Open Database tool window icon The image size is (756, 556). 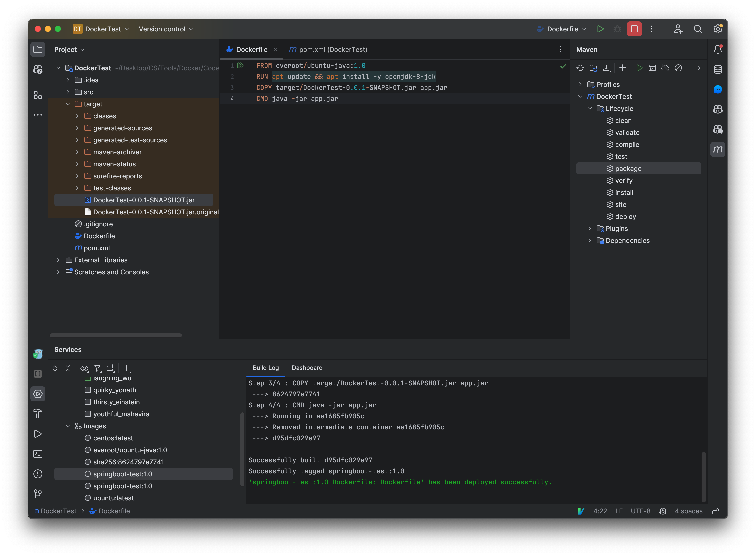point(718,70)
